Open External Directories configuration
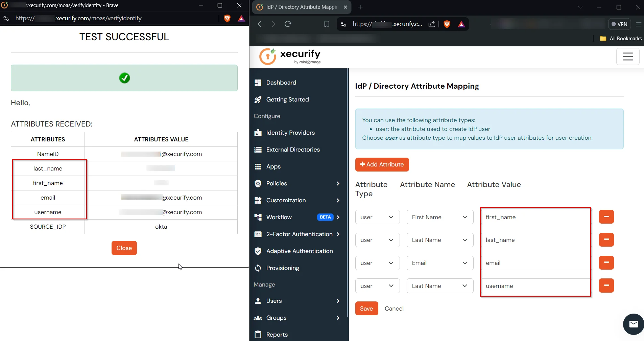 [293, 150]
